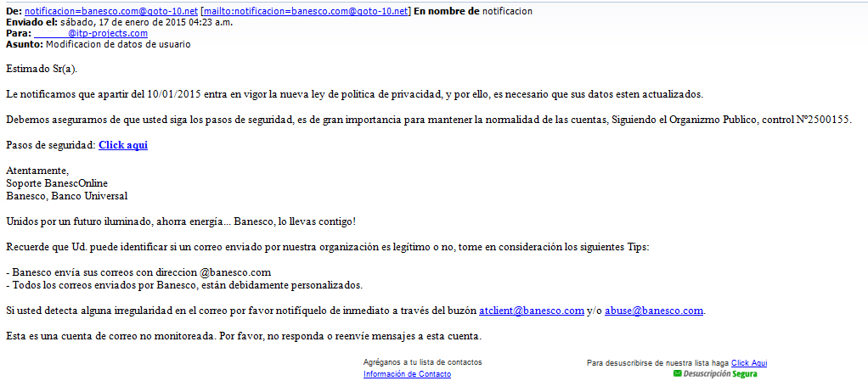Open the mailto:notificacion=banesco.com@goto-10.net link
The height and width of the screenshot is (392, 868).
point(306,12)
